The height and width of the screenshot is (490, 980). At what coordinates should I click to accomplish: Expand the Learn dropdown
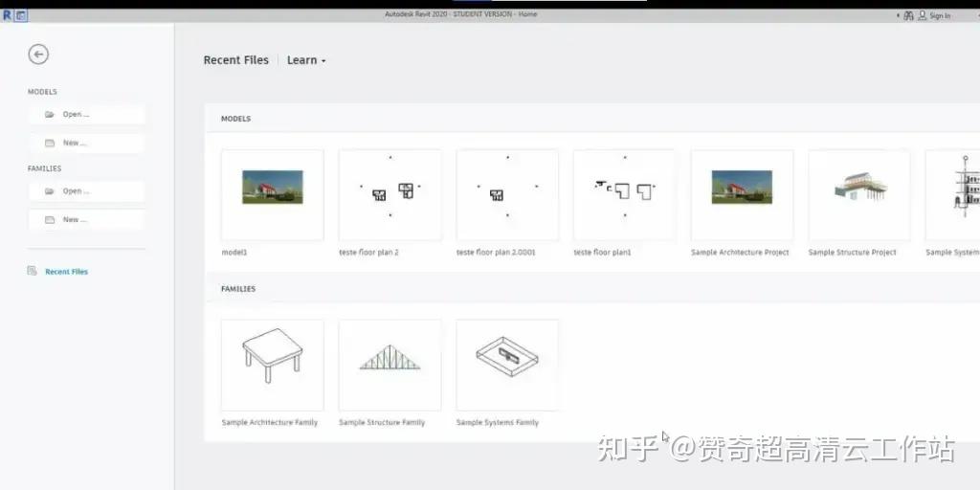pyautogui.click(x=306, y=60)
